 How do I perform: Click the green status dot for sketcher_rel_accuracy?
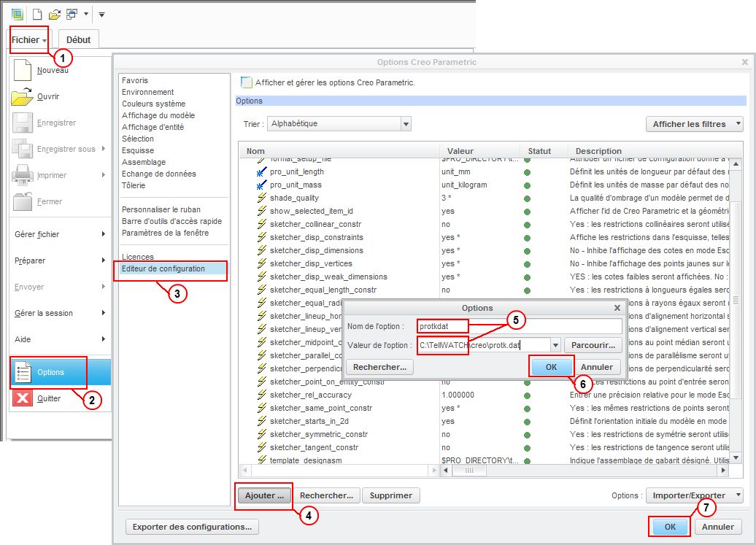pyautogui.click(x=527, y=395)
